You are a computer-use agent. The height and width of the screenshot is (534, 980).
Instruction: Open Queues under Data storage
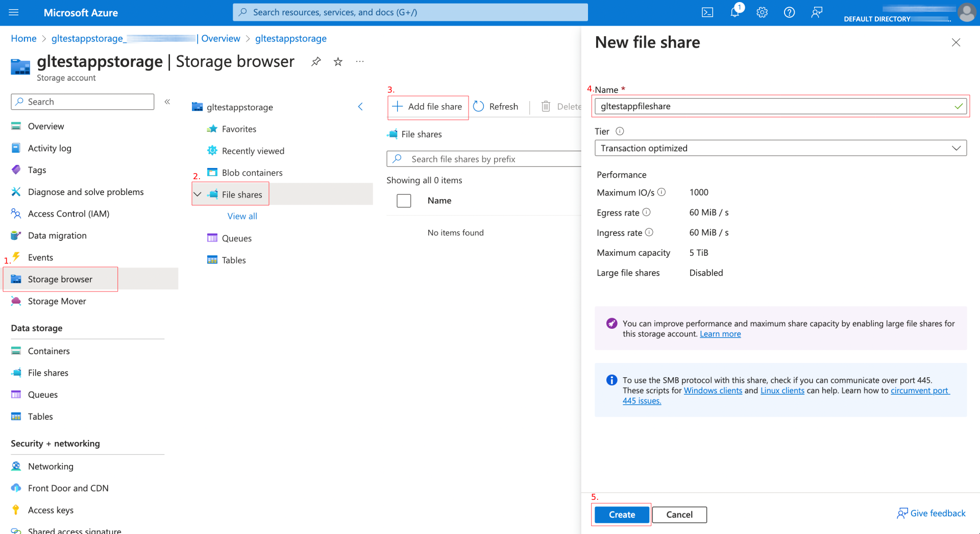point(43,395)
